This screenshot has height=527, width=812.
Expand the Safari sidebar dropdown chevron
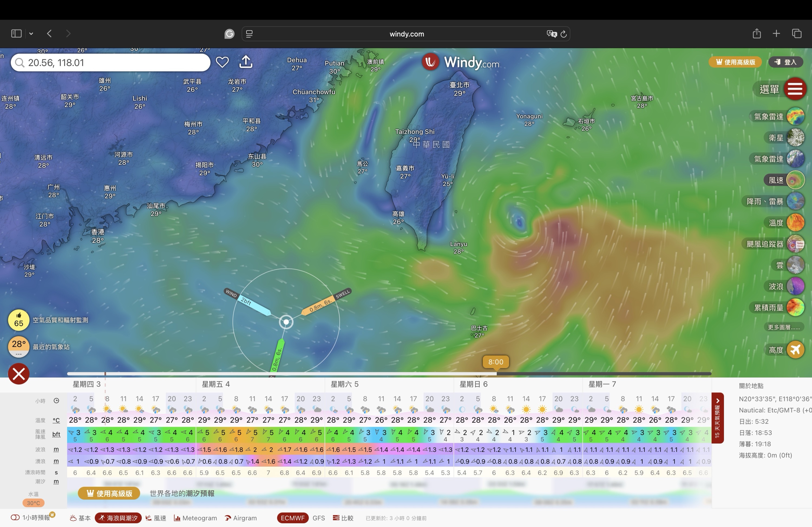31,34
